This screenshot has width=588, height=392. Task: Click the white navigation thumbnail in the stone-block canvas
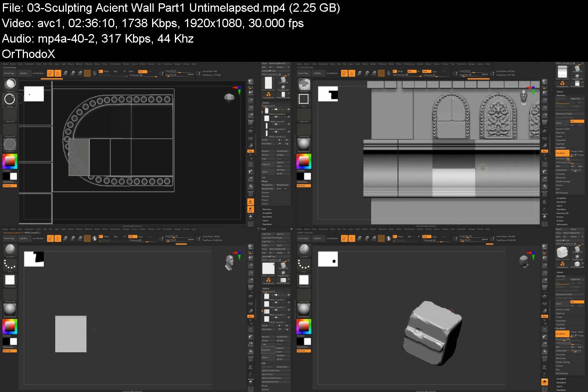tap(328, 259)
